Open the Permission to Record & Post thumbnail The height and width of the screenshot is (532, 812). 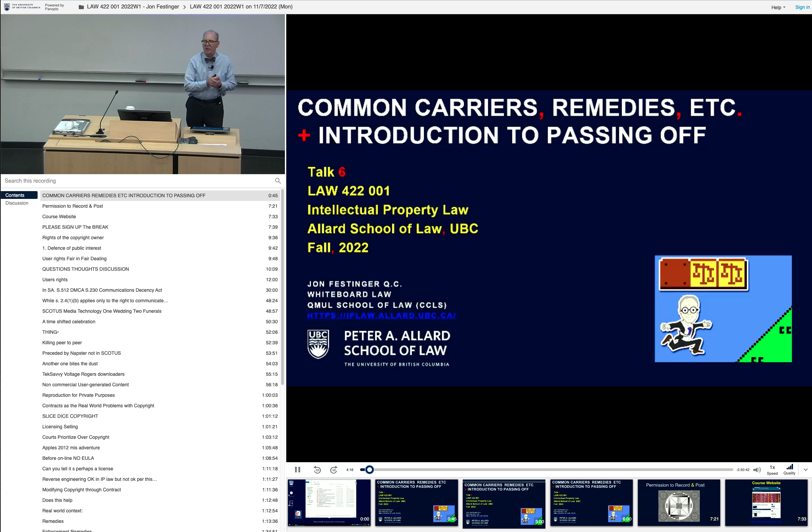pos(679,503)
